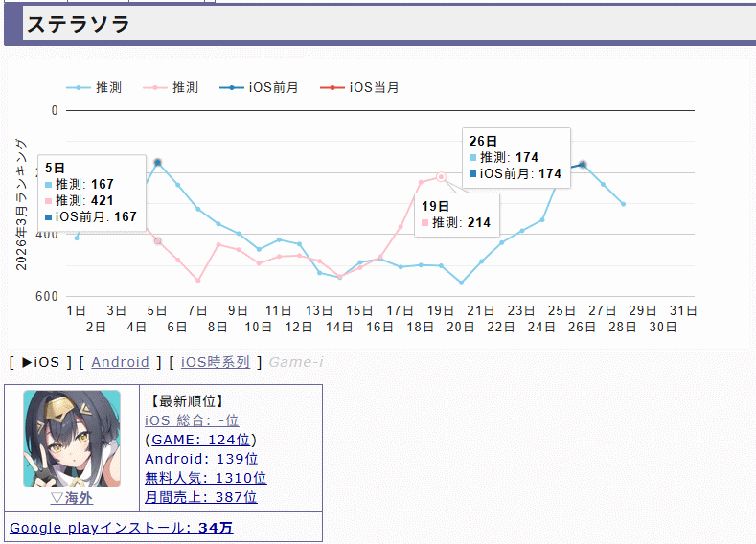Open the 月間売上: 387位 link
Image resolution: width=756 pixels, height=544 pixels.
[x=200, y=497]
